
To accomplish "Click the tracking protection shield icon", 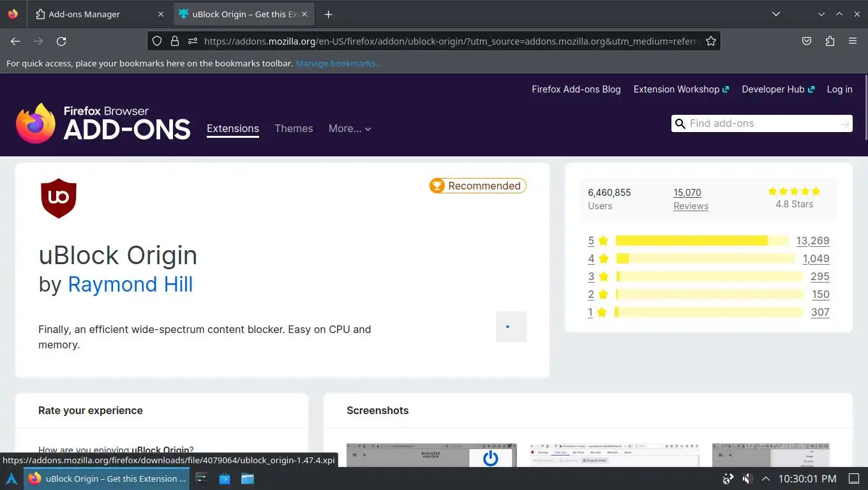I will pyautogui.click(x=157, y=41).
